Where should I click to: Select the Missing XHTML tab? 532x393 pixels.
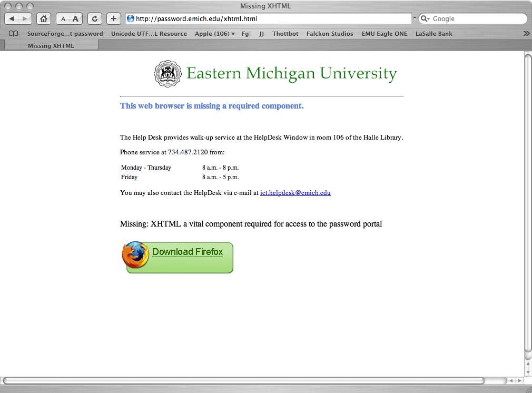51,46
